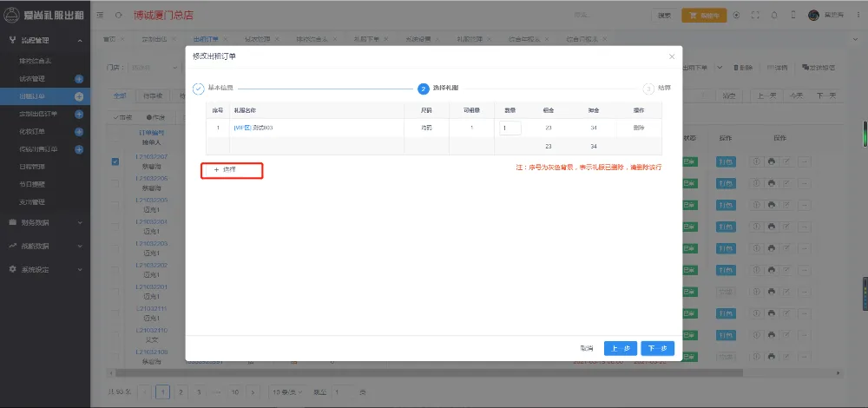Tick the second order row checkbox
Viewport: 868px width, 408px height.
(115, 183)
